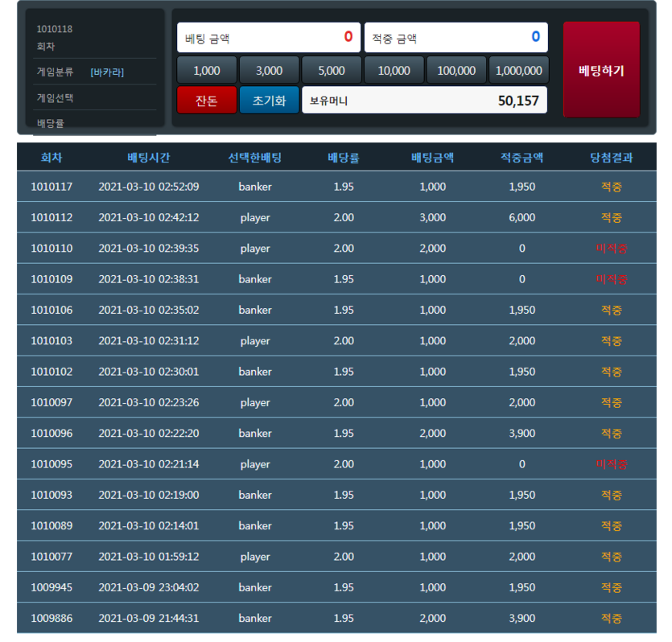Click round number 1010112 cell
Viewport: 672px width, 642px height.
[x=52, y=217]
